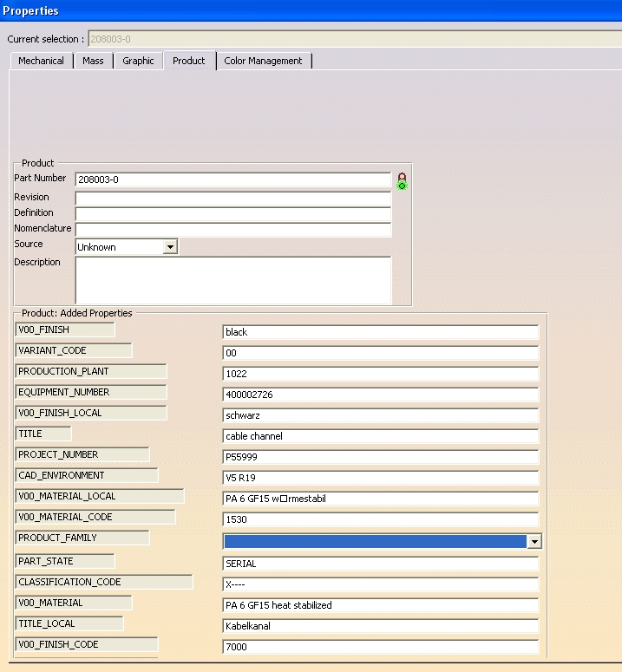Edit the TITLE value cable channel
622x672 pixels.
click(381, 436)
